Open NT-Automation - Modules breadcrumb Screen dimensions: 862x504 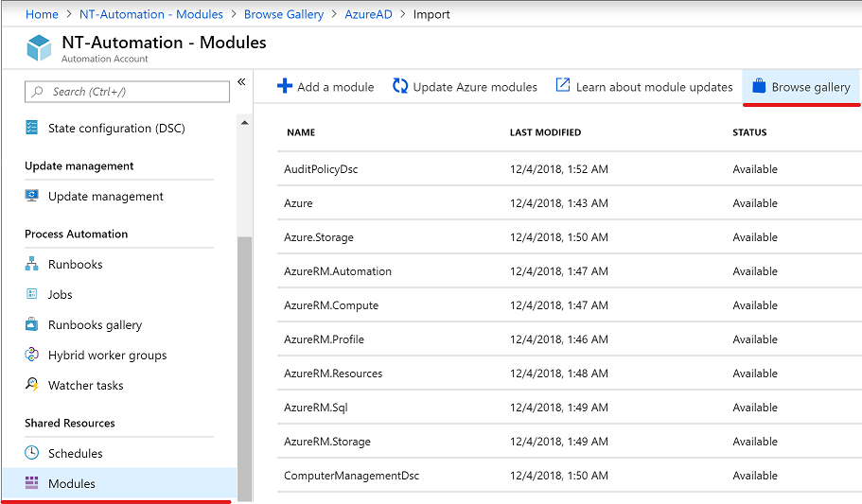coord(151,14)
